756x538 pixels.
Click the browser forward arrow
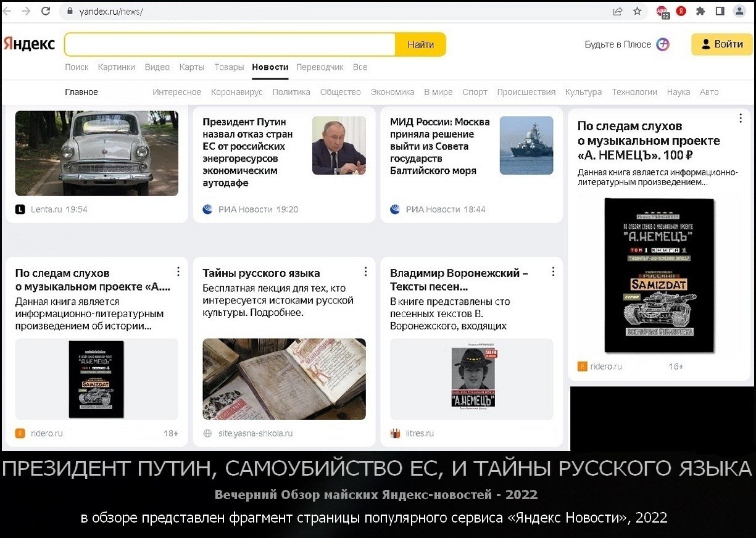(26, 11)
